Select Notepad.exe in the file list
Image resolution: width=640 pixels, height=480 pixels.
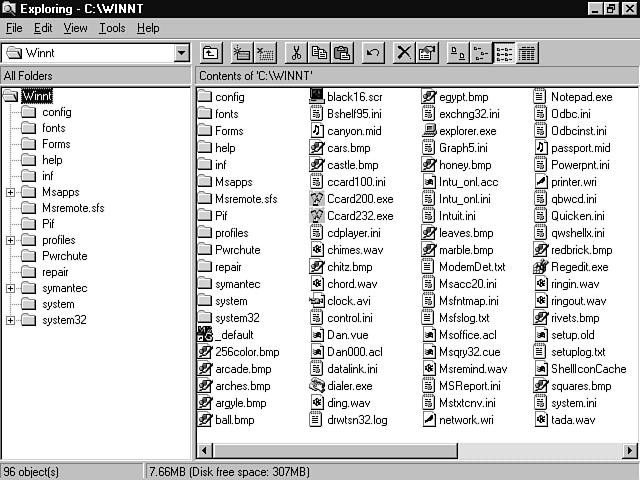pyautogui.click(x=581, y=97)
